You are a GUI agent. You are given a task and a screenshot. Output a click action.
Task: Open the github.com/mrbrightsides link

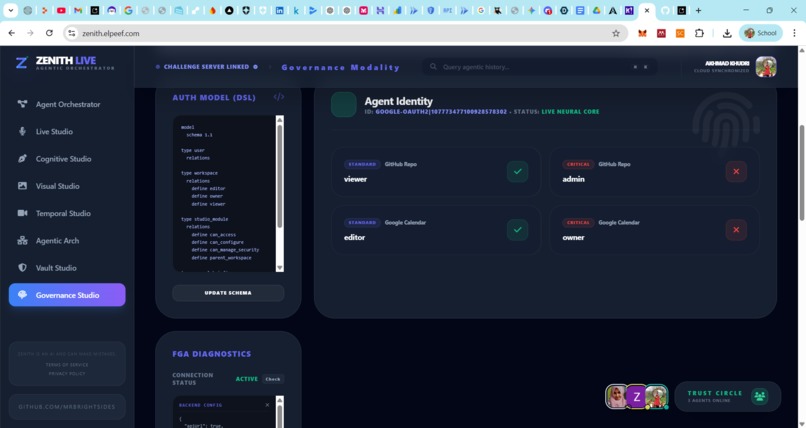tap(67, 407)
